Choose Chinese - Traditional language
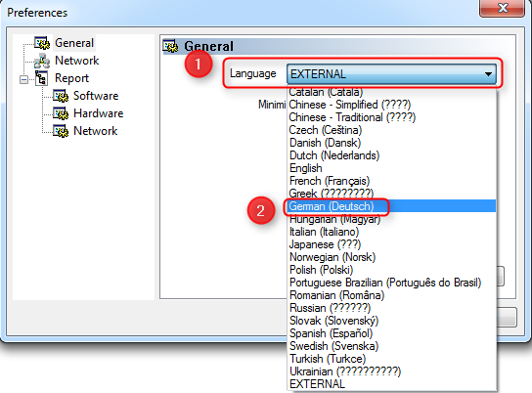The image size is (532, 393). point(391,117)
